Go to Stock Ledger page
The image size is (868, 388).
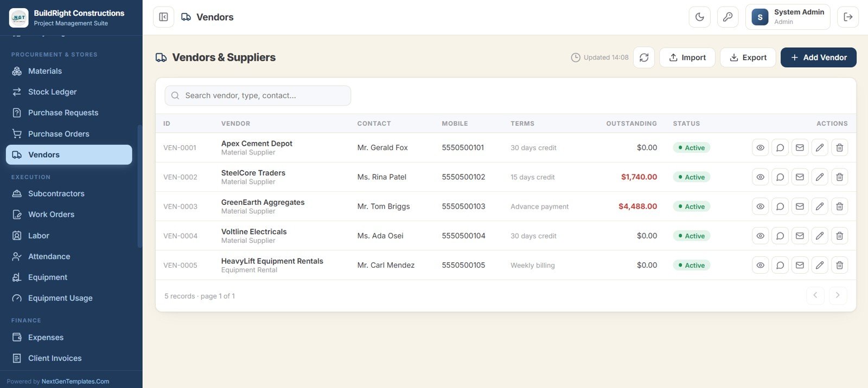point(69,92)
